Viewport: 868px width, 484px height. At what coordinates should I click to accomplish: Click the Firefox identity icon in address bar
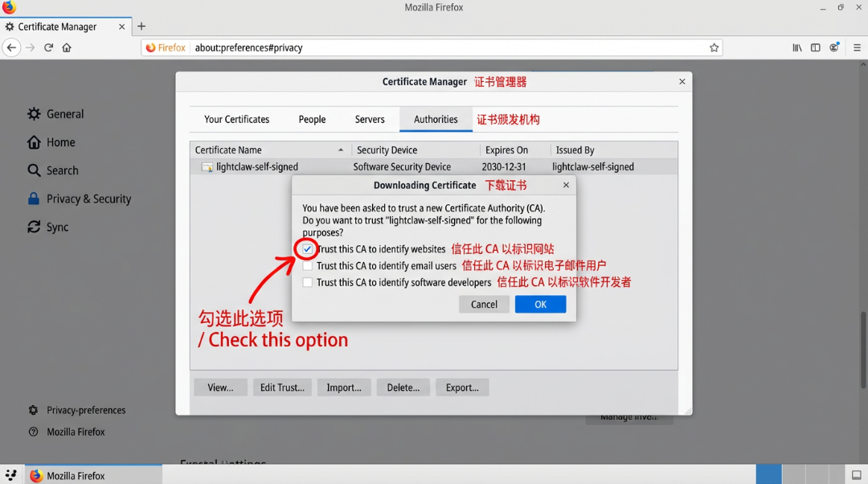pos(150,47)
